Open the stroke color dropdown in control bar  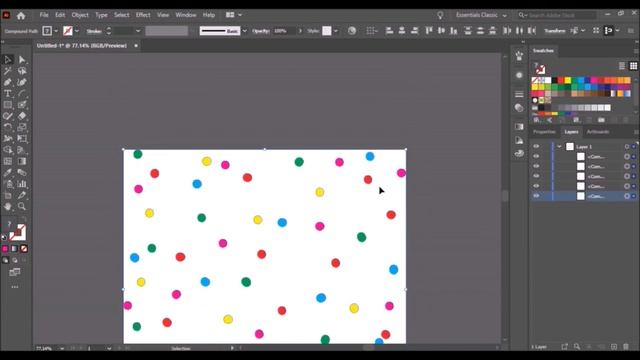pos(77,31)
